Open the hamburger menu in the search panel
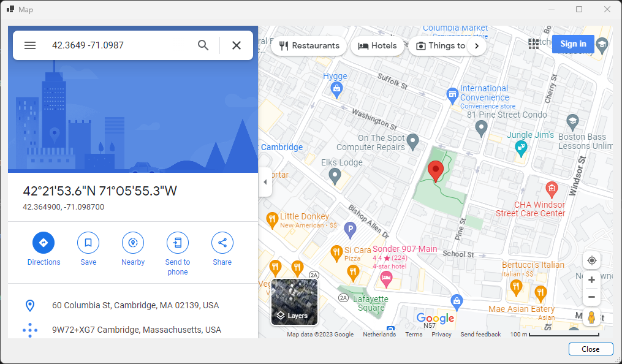622x364 pixels. pos(29,45)
